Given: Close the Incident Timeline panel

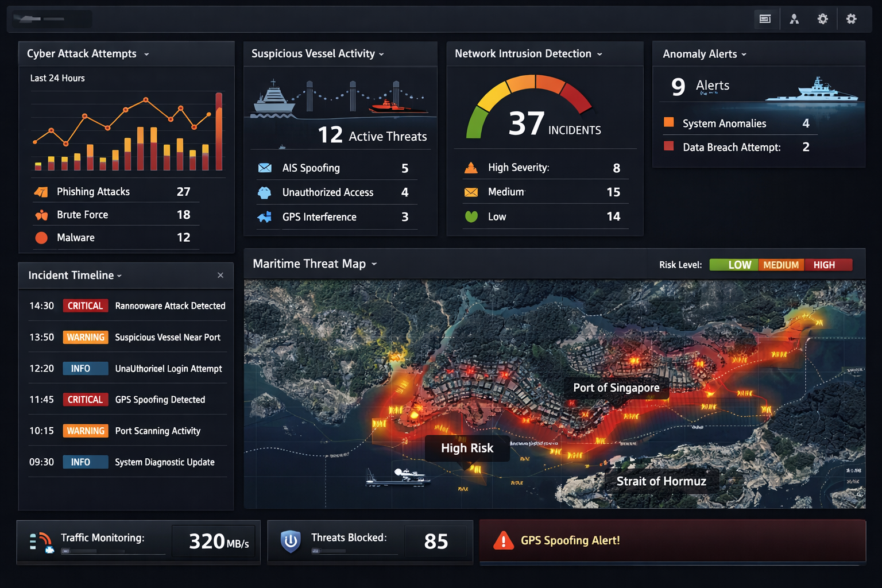Looking at the screenshot, I should coord(220,276).
